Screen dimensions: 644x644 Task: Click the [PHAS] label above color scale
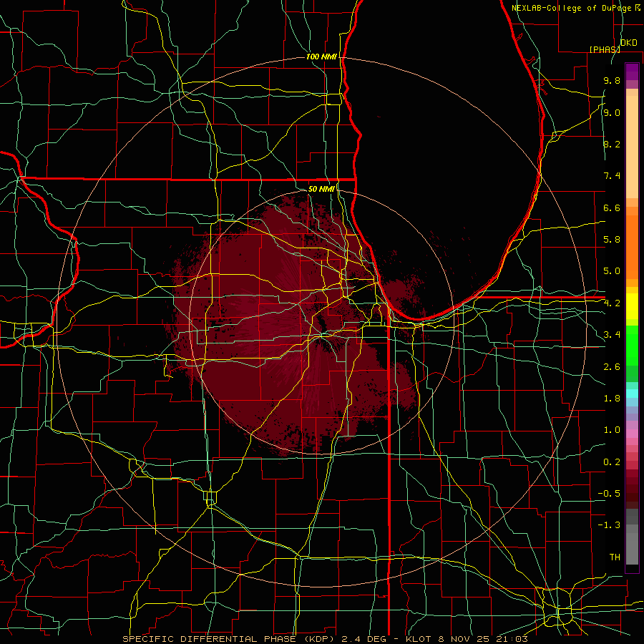coord(605,49)
